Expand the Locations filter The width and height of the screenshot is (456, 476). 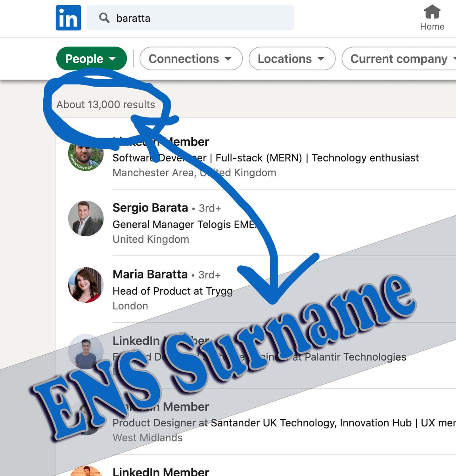click(x=292, y=59)
